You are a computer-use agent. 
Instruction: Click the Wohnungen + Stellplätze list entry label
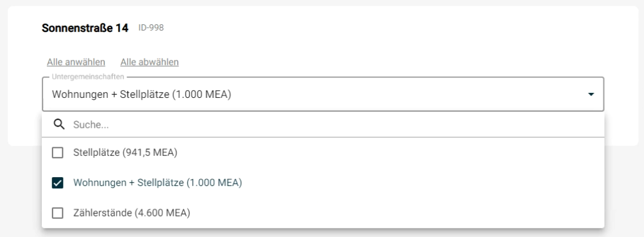(x=158, y=183)
